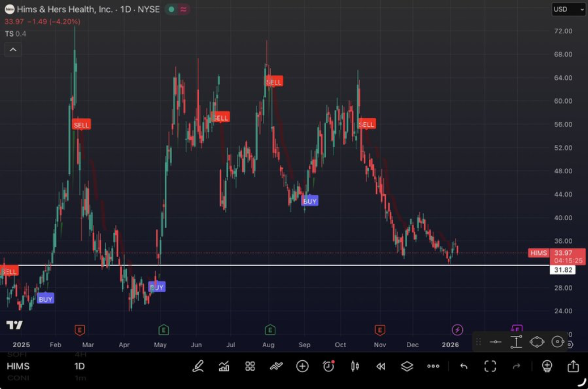Tap the SELL signal label after February peak
This screenshot has width=588, height=389.
pyautogui.click(x=82, y=125)
